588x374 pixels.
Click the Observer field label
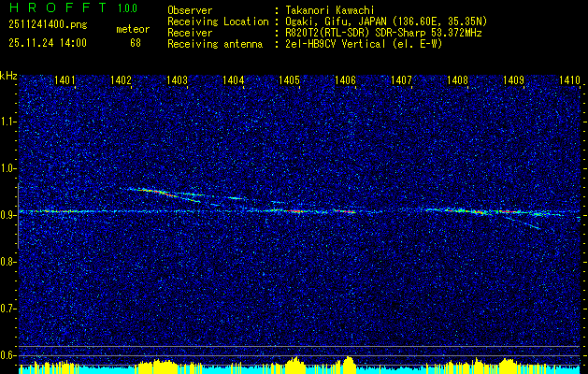pyautogui.click(x=190, y=10)
